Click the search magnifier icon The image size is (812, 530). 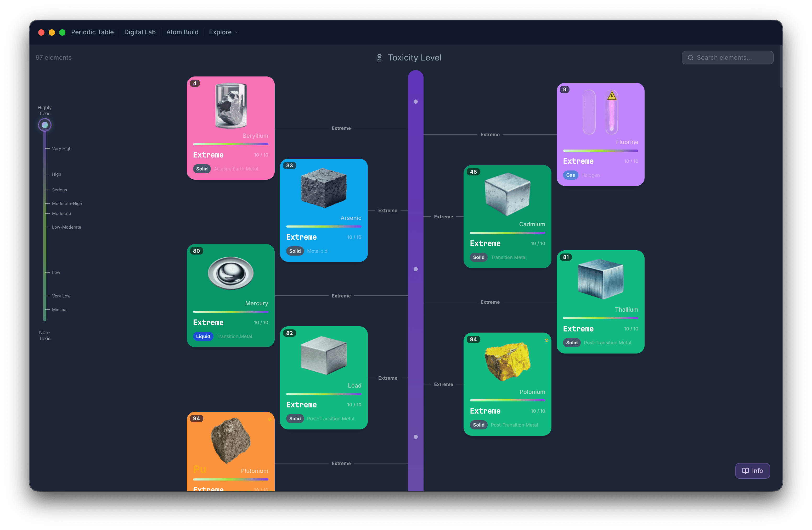tap(690, 58)
